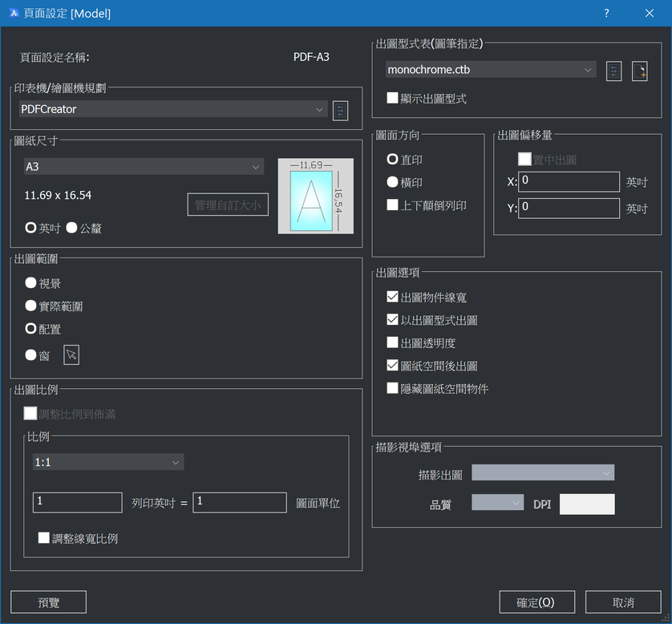Select the inches unit radio button
672x624 pixels.
30,228
